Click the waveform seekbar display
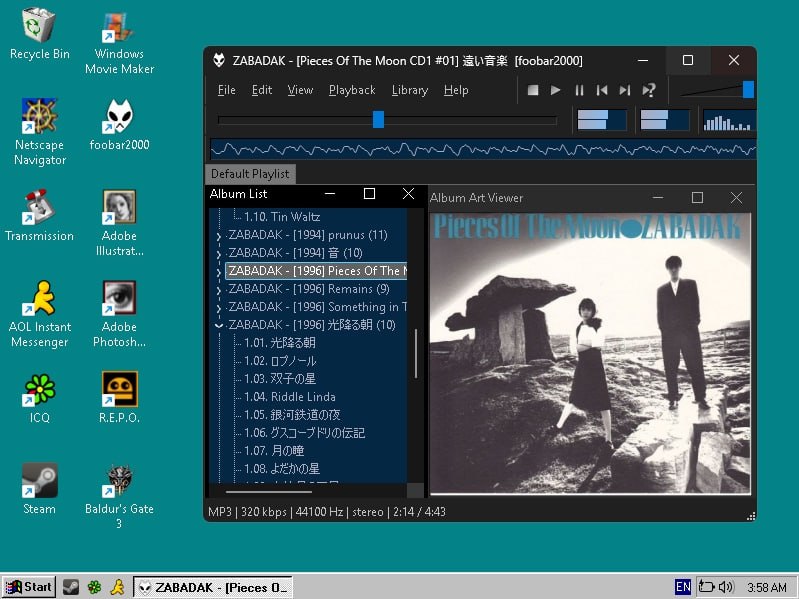This screenshot has width=799, height=599. (x=483, y=149)
